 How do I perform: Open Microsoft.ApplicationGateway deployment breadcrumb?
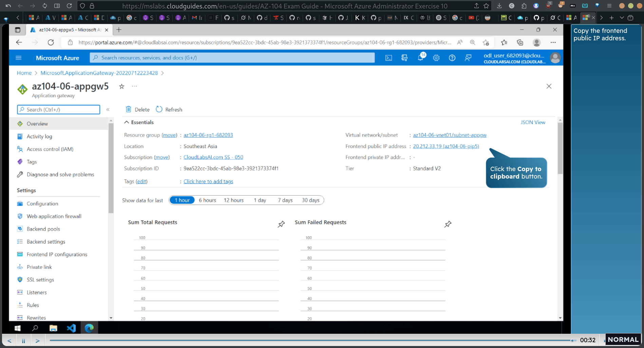tap(99, 73)
